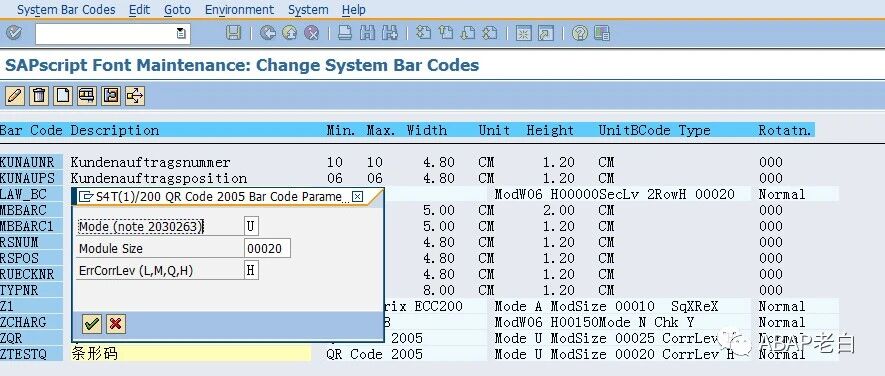Image resolution: width=885 pixels, height=376 pixels.
Task: Open the command field dropdown
Action: pyautogui.click(x=181, y=33)
